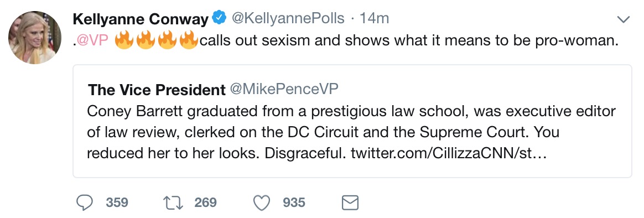Click The Vice President name in quote

pyautogui.click(x=157, y=90)
